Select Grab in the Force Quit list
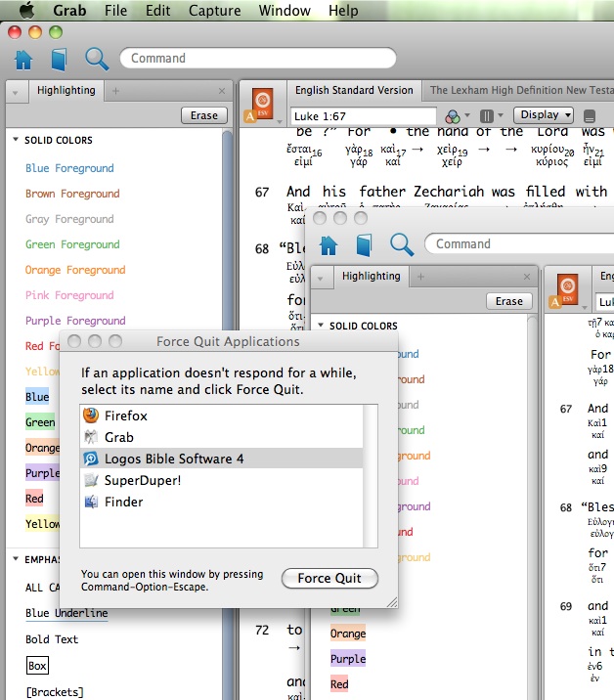 click(x=222, y=437)
